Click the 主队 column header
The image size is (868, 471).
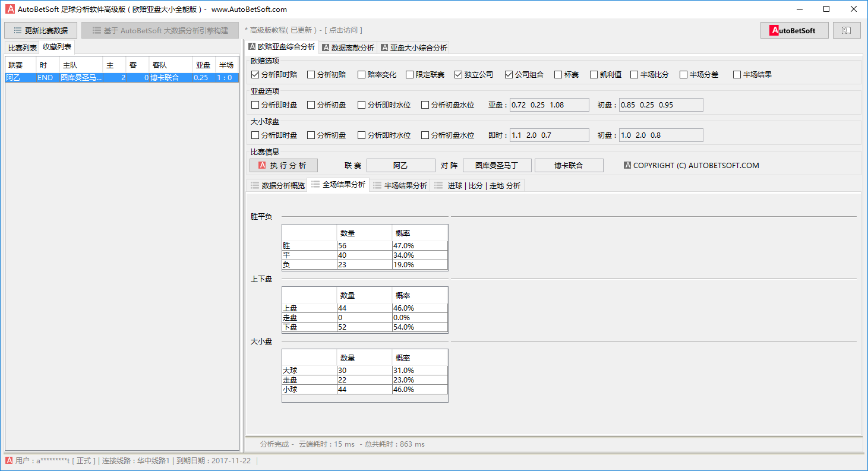81,65
